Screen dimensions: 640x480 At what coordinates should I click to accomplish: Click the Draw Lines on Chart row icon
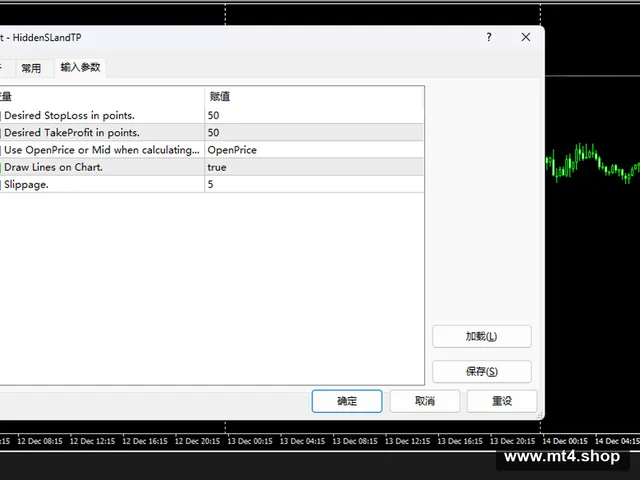[x=1, y=167]
